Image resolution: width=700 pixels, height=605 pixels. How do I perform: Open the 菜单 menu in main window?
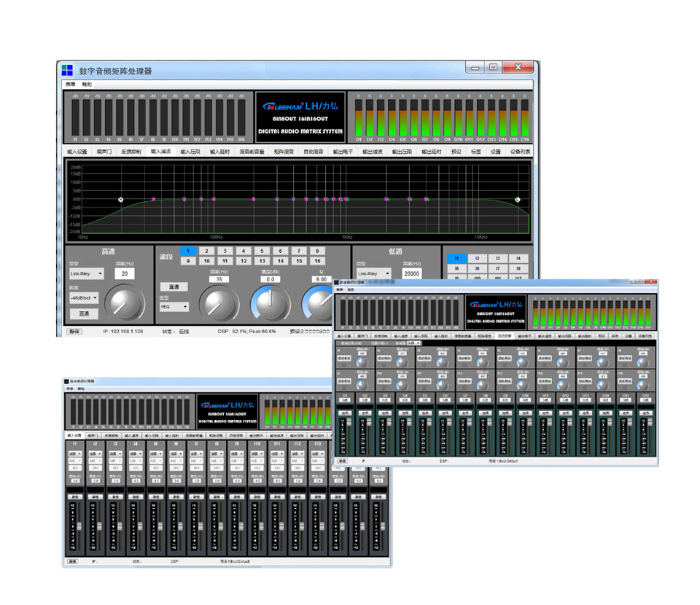pyautogui.click(x=70, y=85)
